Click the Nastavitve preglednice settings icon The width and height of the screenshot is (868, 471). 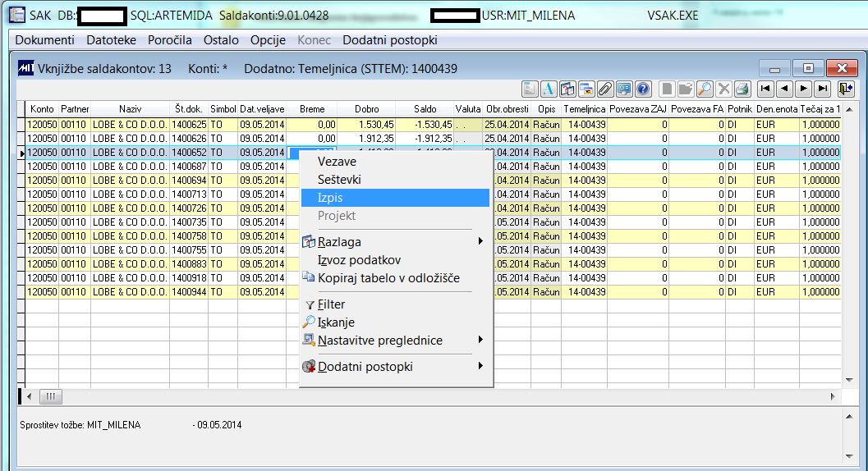[x=308, y=341]
